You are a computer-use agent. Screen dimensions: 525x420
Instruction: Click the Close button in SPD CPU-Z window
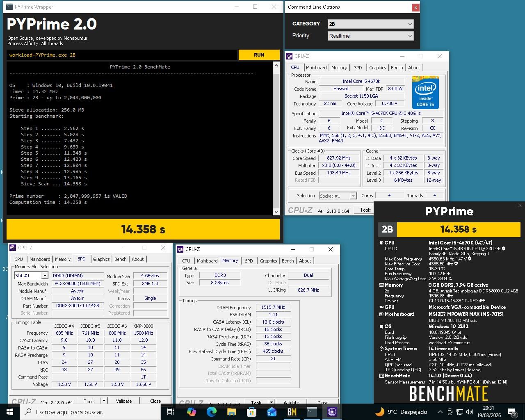click(155, 401)
